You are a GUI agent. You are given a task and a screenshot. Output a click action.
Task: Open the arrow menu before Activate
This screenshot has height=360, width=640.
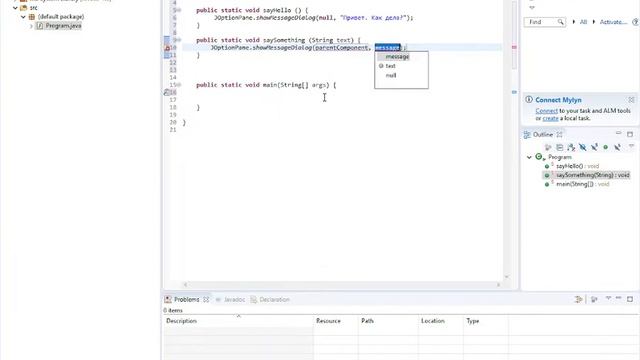[594, 22]
